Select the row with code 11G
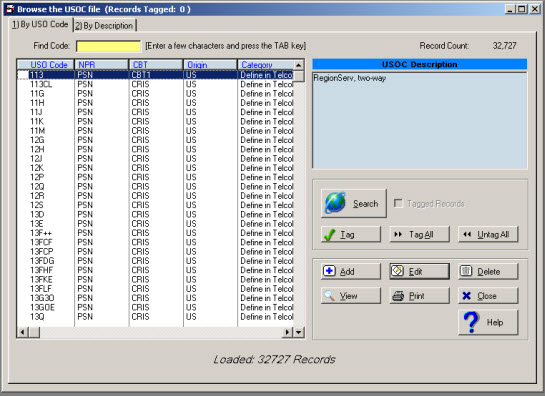Viewport: 545px width, 396px height. pos(155,94)
